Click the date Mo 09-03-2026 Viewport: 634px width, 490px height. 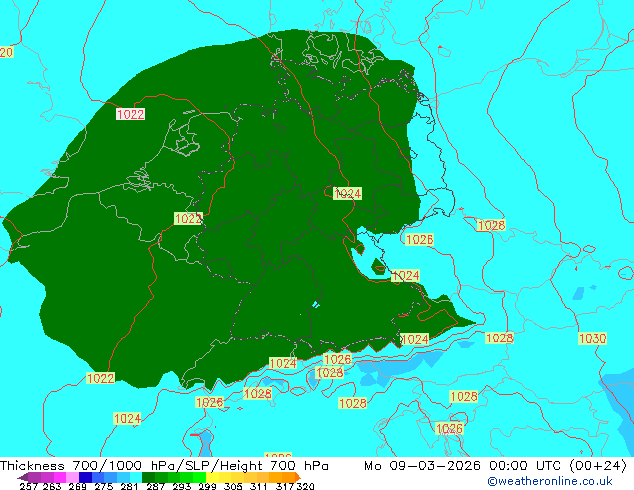point(422,466)
